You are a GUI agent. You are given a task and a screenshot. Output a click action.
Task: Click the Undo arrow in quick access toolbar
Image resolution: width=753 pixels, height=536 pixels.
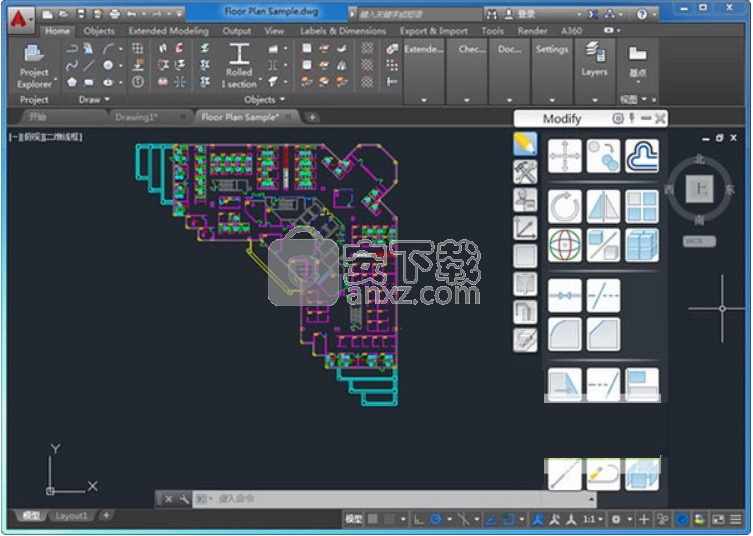pyautogui.click(x=131, y=14)
